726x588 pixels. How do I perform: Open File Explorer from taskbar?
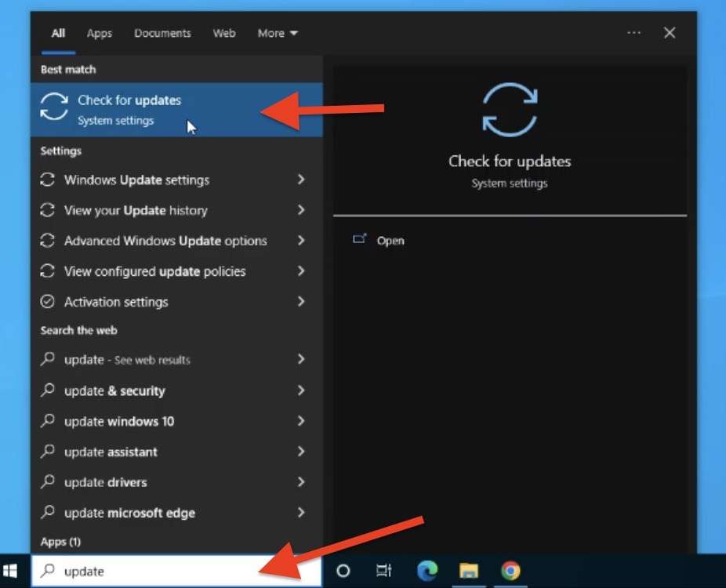click(469, 571)
